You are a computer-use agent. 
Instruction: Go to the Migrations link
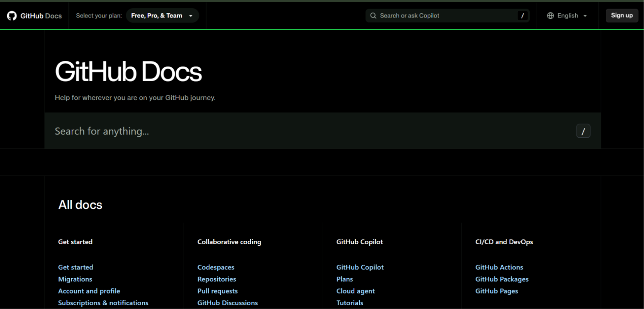coord(75,279)
